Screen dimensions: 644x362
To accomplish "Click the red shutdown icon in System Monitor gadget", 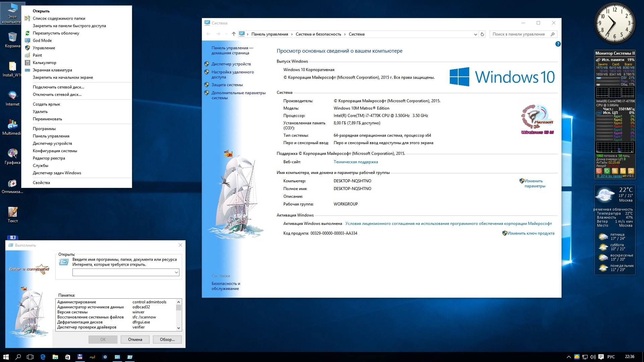I will (x=599, y=171).
